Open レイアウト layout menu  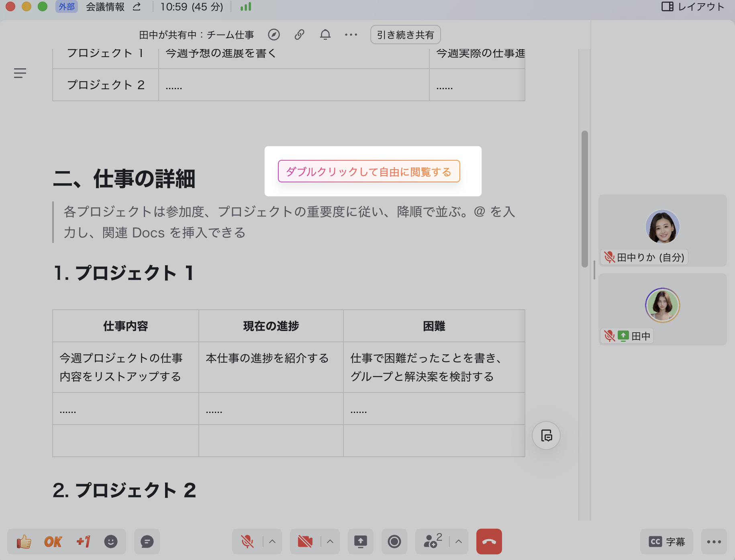(693, 7)
